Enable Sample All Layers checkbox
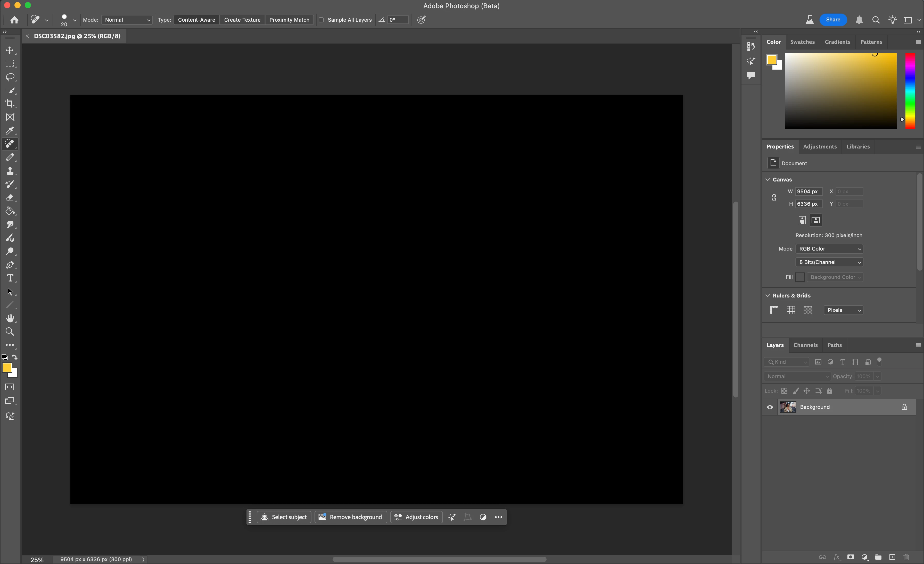 (321, 20)
